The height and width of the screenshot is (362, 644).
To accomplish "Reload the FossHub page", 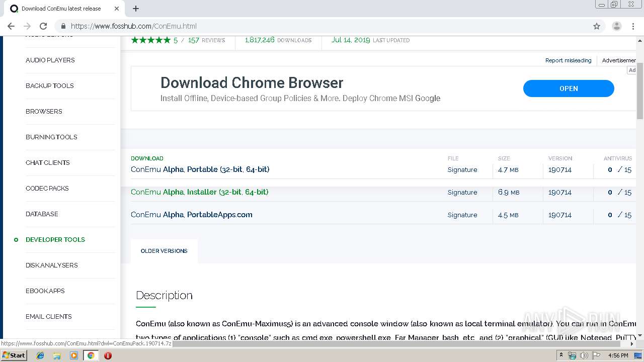I will click(x=43, y=26).
